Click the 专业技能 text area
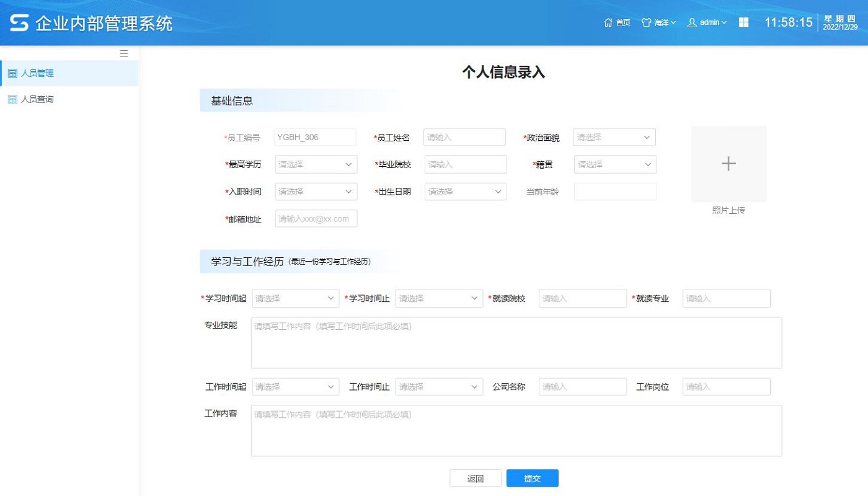Screen dimensions: 868x496 coord(516,342)
